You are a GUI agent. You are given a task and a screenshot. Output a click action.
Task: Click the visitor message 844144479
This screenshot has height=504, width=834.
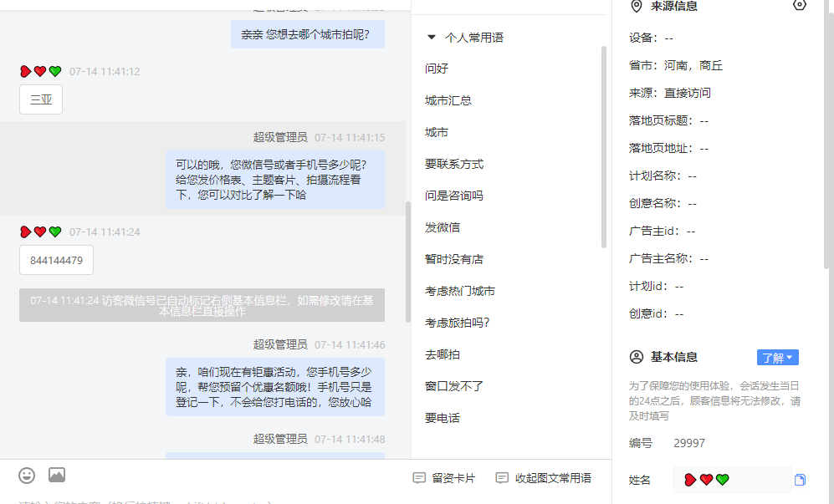click(x=56, y=260)
